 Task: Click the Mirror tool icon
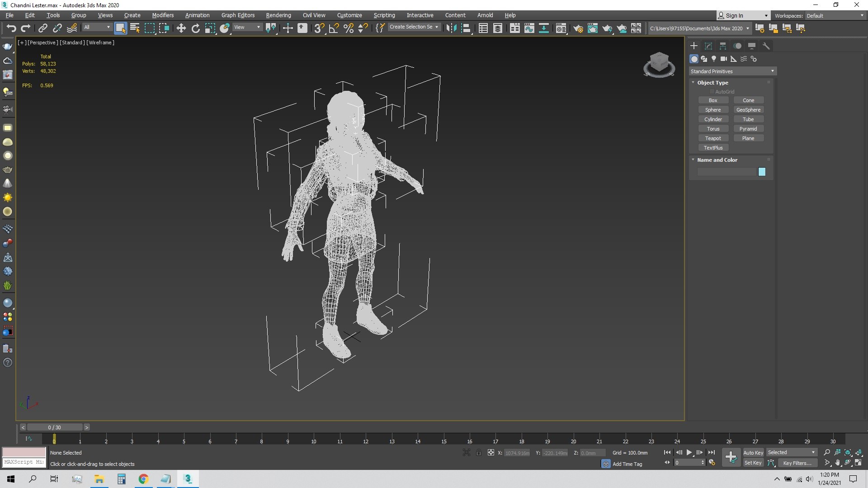point(451,28)
